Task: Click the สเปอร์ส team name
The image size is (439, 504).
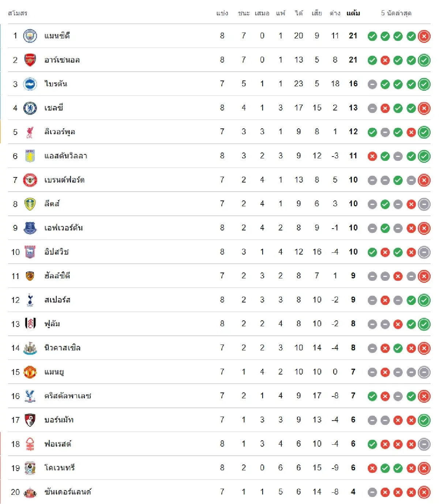Action: tap(57, 300)
